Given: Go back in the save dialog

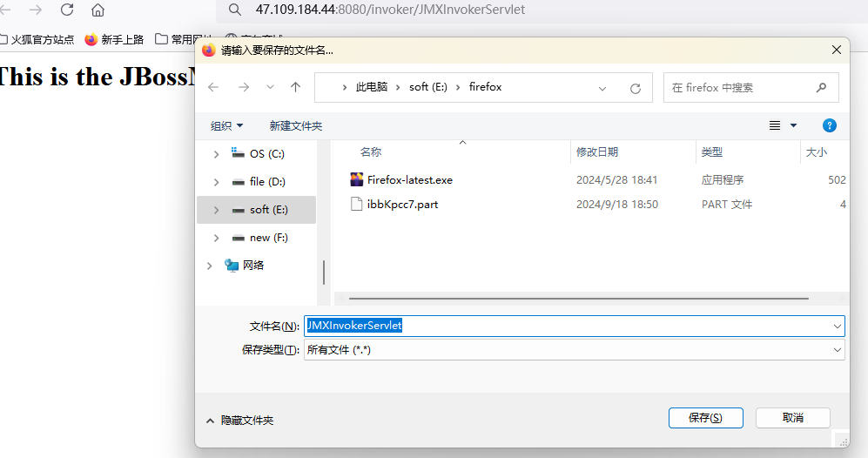Looking at the screenshot, I should coord(213,87).
